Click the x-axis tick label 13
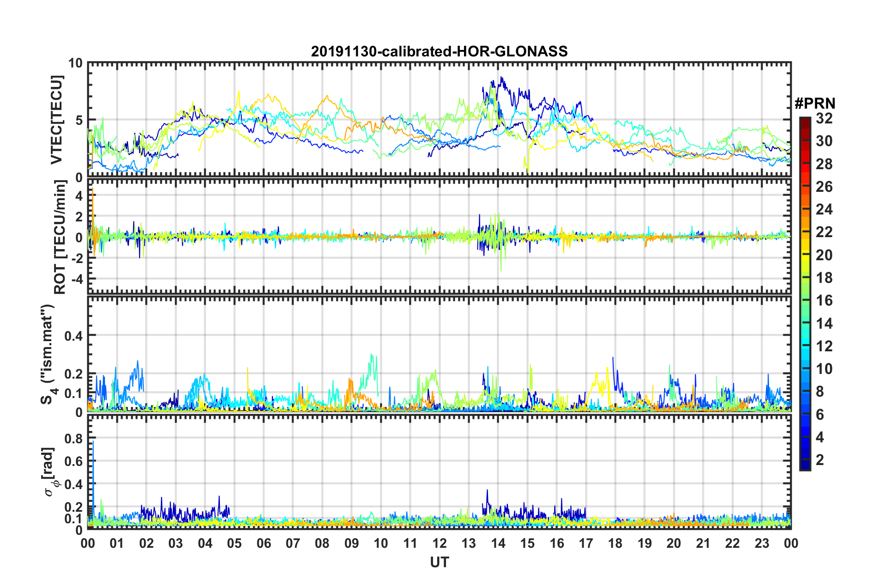This screenshot has width=879, height=588. (x=469, y=543)
